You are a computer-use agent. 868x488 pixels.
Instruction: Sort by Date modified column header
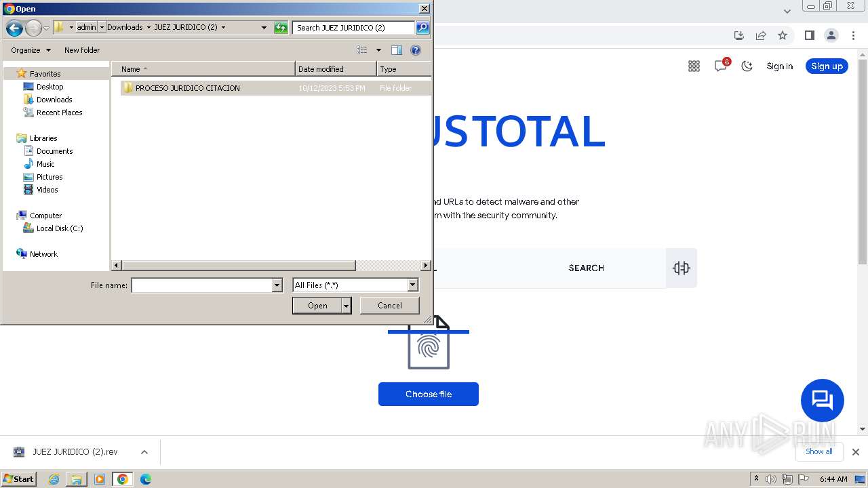[336, 69]
